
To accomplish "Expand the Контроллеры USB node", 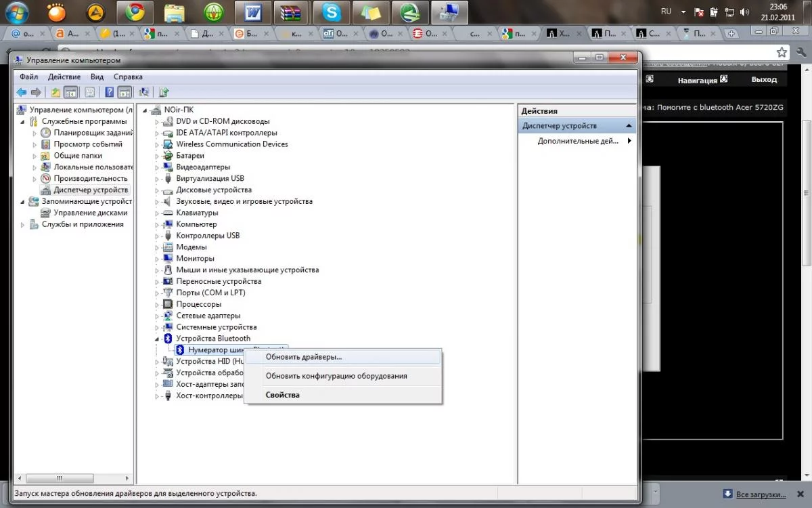I will [x=158, y=236].
